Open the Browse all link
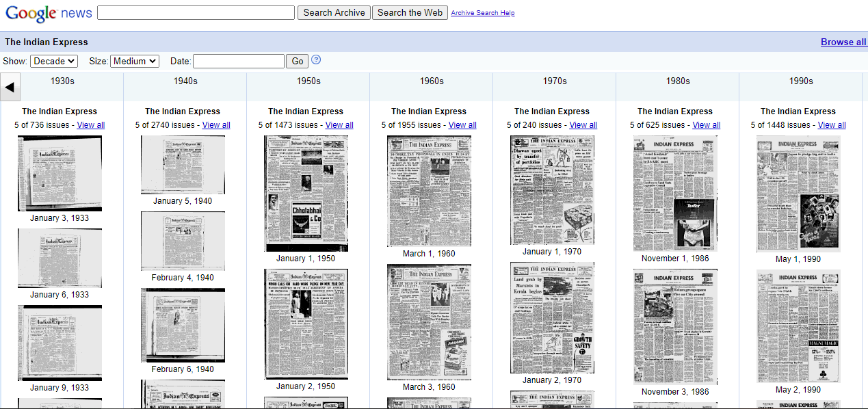Image resolution: width=868 pixels, height=409 pixels. tap(843, 42)
